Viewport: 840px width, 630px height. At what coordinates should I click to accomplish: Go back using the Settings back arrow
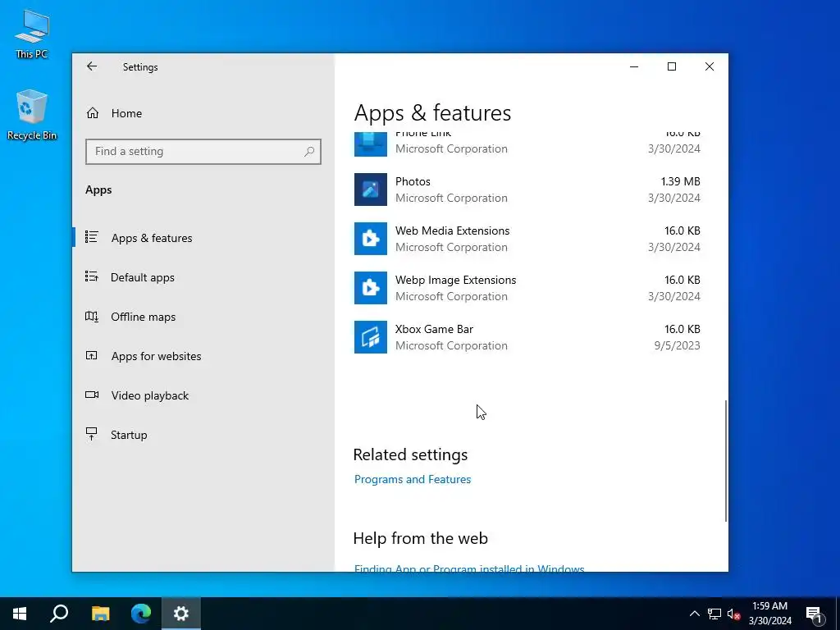click(92, 66)
